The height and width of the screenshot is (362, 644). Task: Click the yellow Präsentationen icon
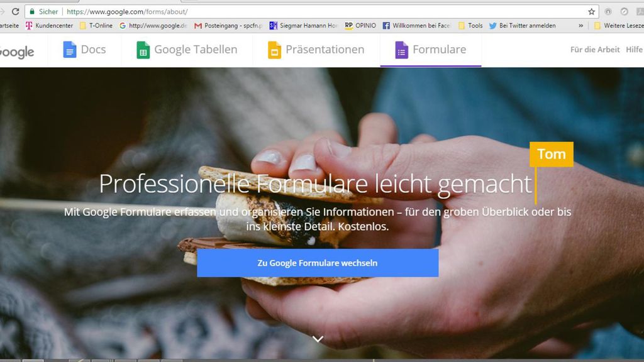click(x=274, y=50)
